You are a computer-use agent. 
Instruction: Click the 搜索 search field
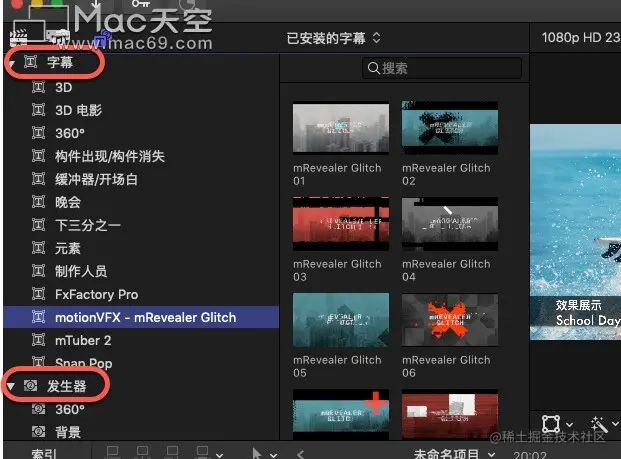pyautogui.click(x=442, y=68)
